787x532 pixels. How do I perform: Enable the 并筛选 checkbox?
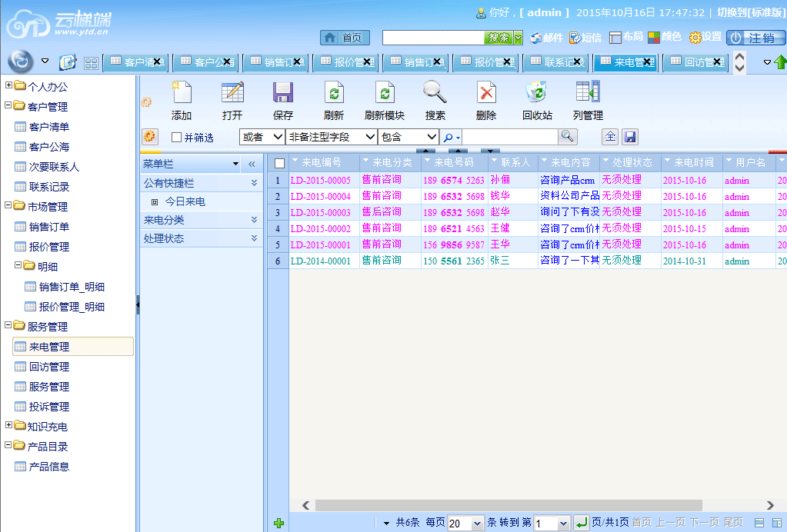[x=177, y=138]
